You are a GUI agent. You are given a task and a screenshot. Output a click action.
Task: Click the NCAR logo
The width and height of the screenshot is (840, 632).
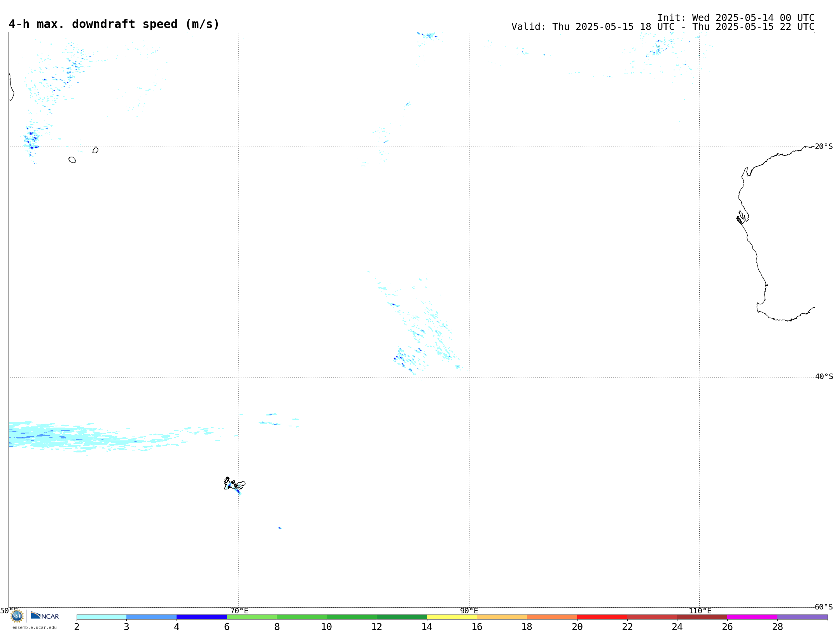tap(45, 616)
